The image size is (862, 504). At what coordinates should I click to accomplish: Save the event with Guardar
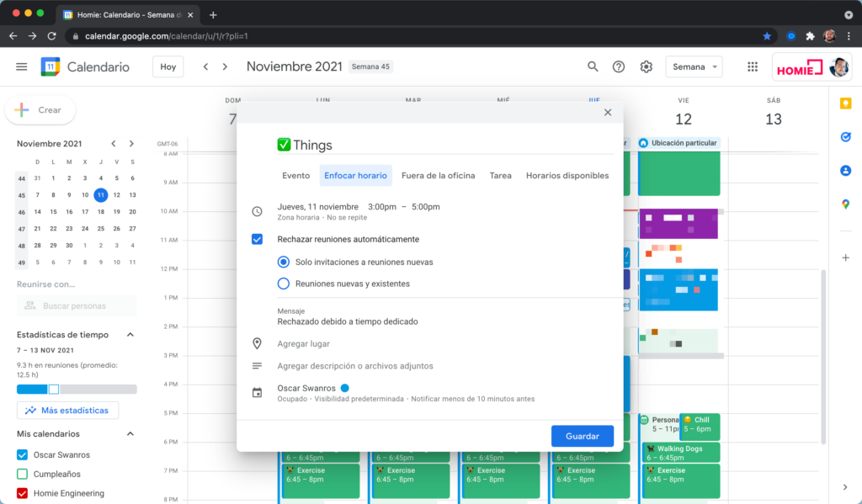583,436
